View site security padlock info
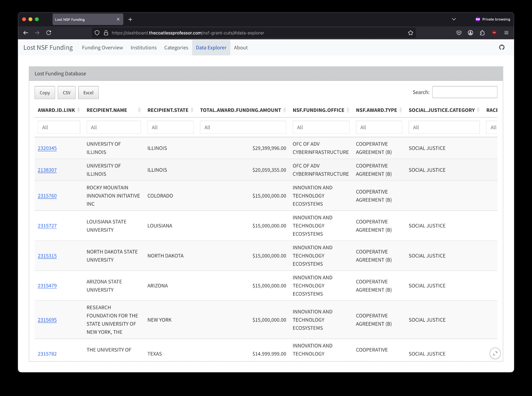Viewport: 532px width, 396px height. [106, 33]
